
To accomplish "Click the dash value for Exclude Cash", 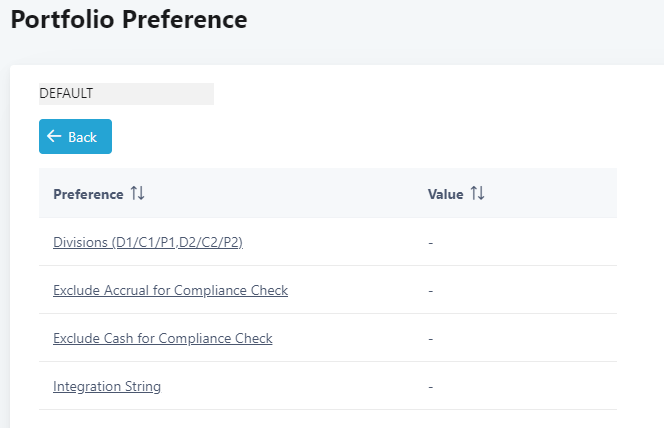I will (430, 338).
